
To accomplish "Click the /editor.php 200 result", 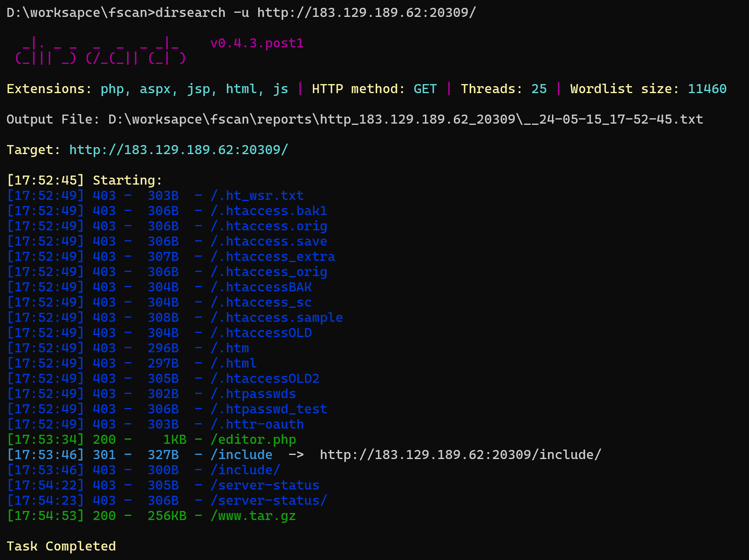I will 253,440.
